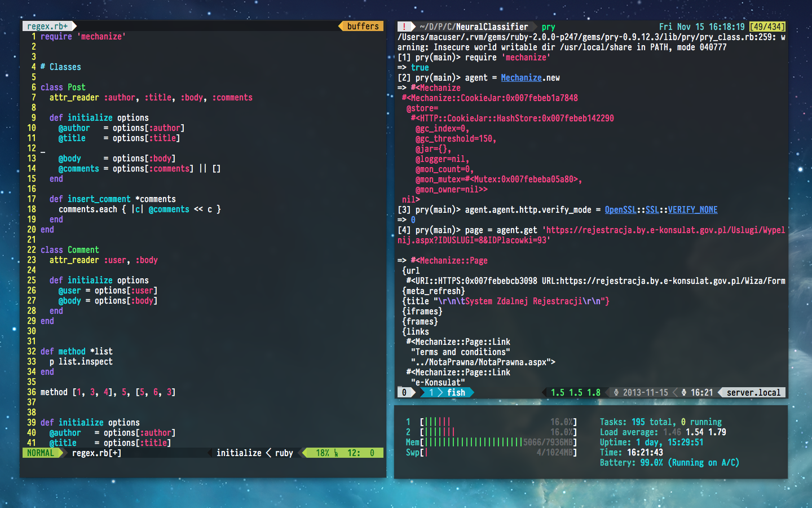This screenshot has height=508, width=812.
Task: Click the 18% position indicator in vim statusline
Action: click(x=323, y=453)
